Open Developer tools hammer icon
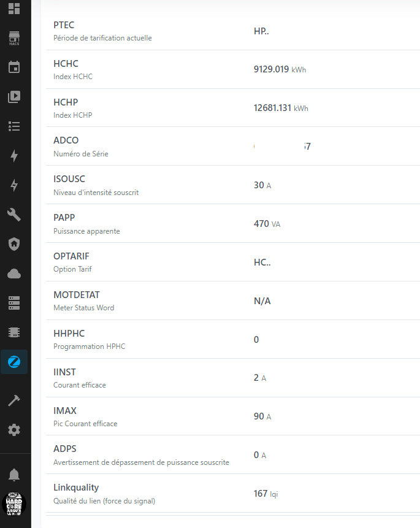Screen dimensions: 420x528 click(14, 400)
